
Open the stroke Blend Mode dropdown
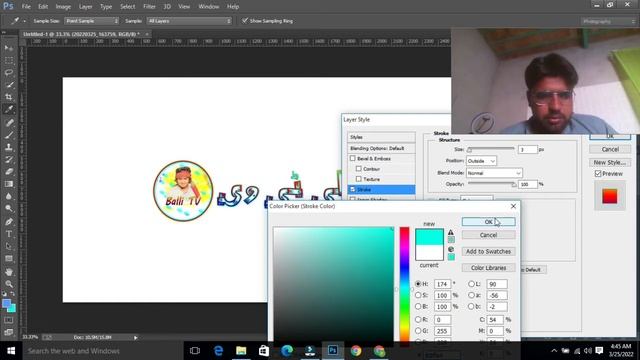pyautogui.click(x=494, y=173)
